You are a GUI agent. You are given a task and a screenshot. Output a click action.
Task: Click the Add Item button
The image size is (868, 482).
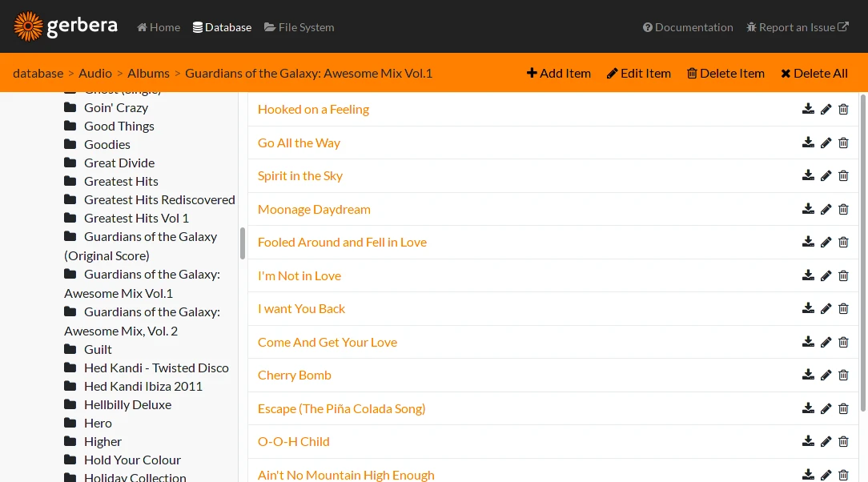pos(559,73)
